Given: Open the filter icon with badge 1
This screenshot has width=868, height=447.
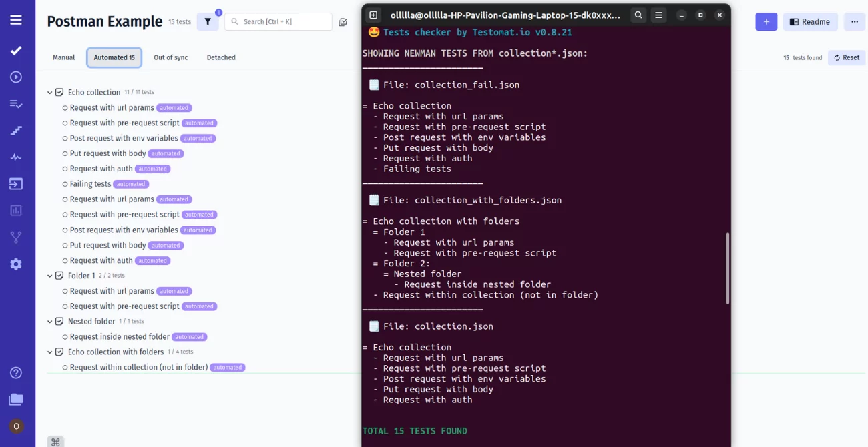Looking at the screenshot, I should 208,21.
